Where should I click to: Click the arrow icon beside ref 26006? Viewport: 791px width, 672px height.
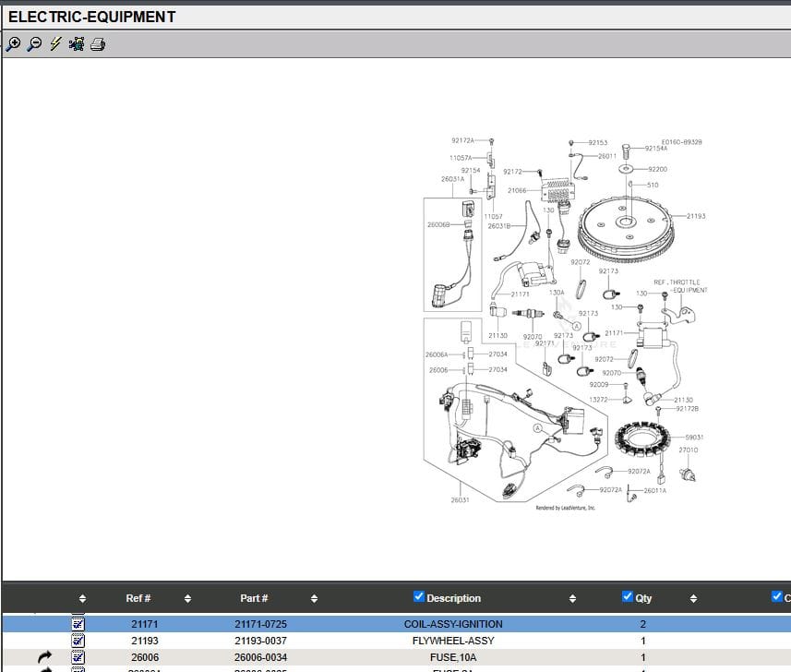point(45,657)
